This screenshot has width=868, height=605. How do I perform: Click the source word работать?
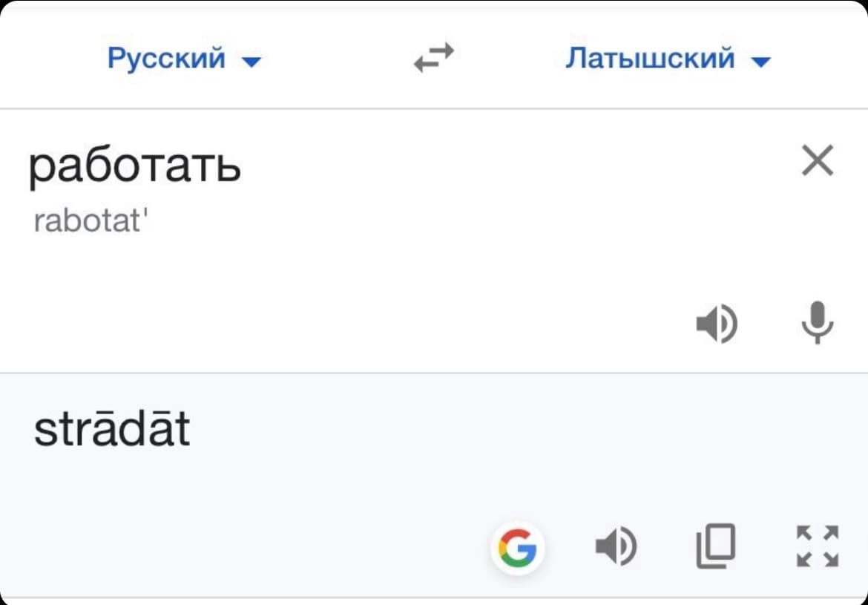click(x=134, y=166)
